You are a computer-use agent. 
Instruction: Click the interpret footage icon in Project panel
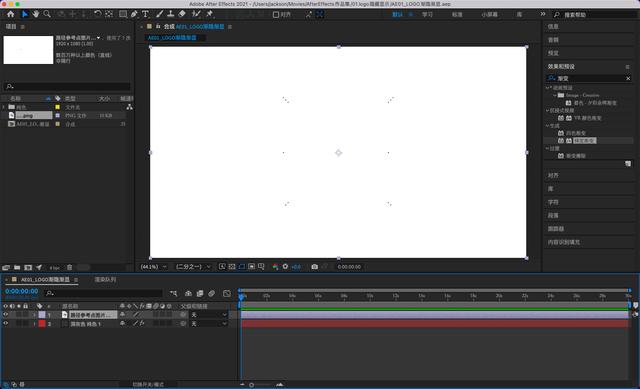pos(6,268)
